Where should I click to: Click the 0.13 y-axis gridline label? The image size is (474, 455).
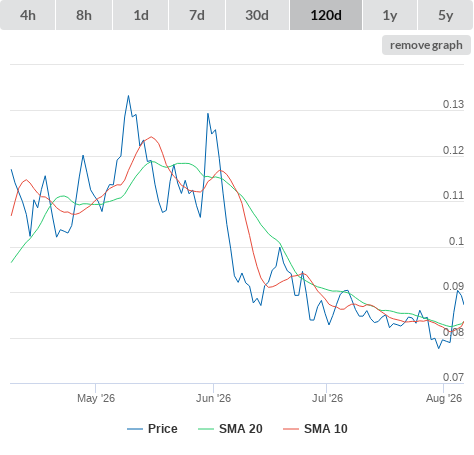(x=453, y=104)
